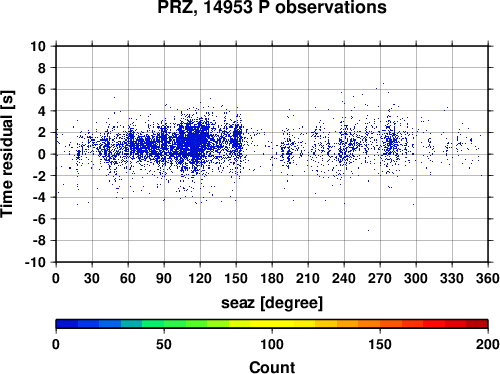
Task: Click colorbar tick label "50"
Action: pos(164,344)
